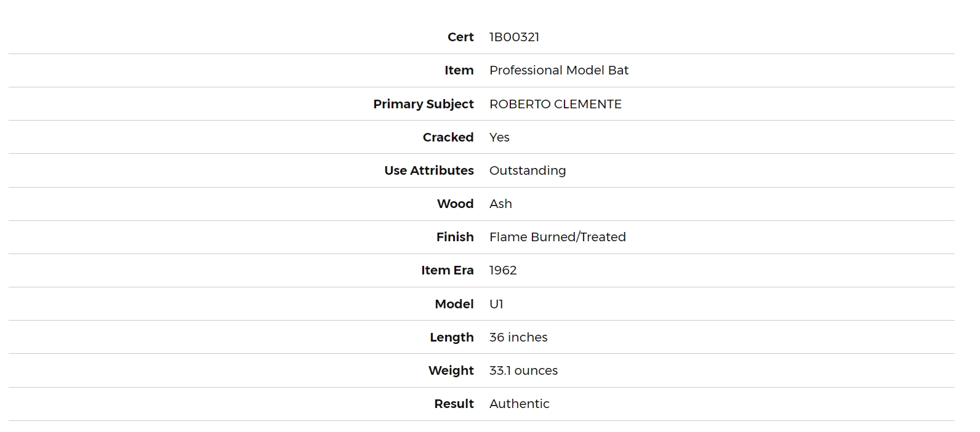
Task: Click the Wood value Ash
Action: coord(500,204)
